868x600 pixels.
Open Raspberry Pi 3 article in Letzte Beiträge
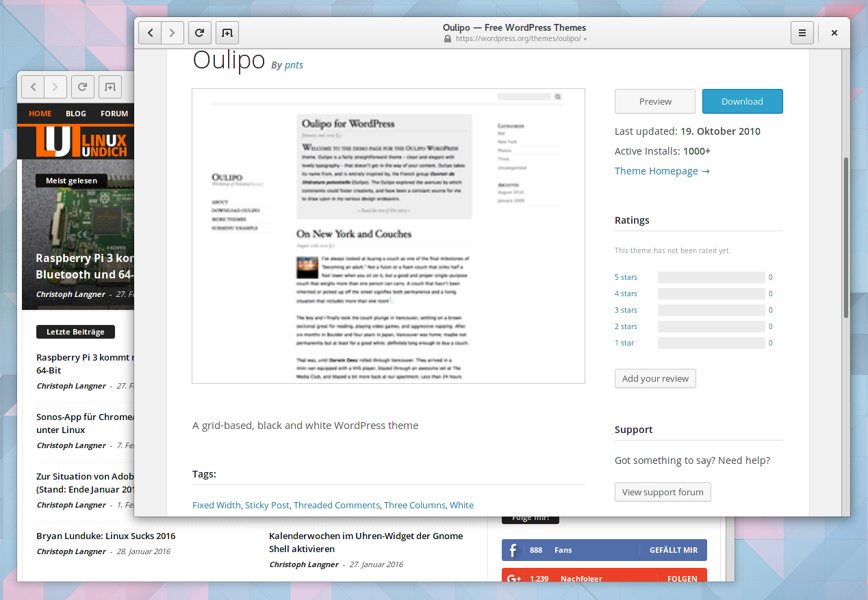click(x=86, y=364)
